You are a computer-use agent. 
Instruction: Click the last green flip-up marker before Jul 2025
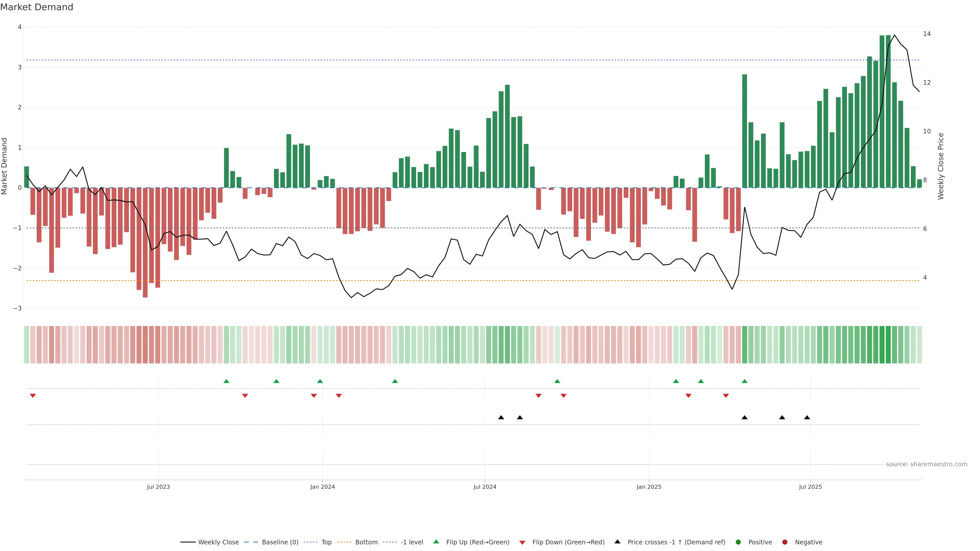(x=744, y=381)
